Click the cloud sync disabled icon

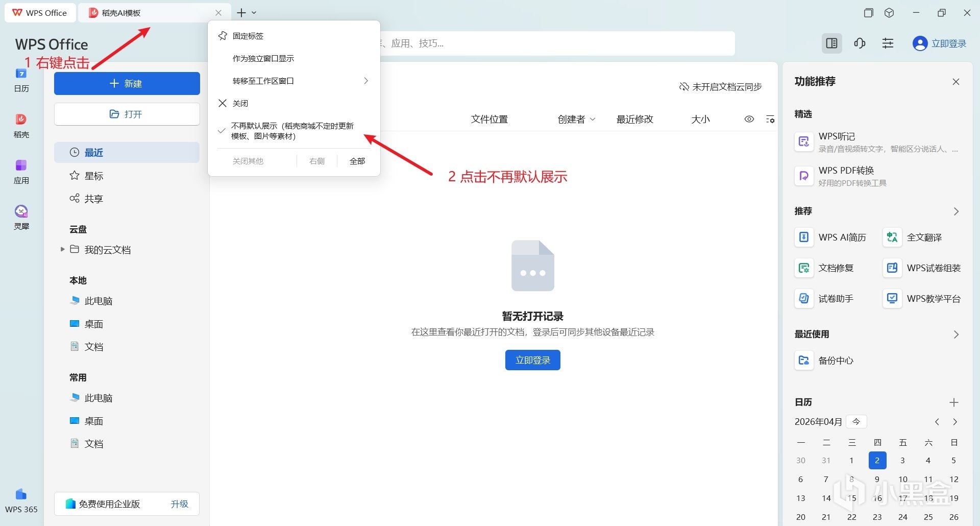point(684,87)
